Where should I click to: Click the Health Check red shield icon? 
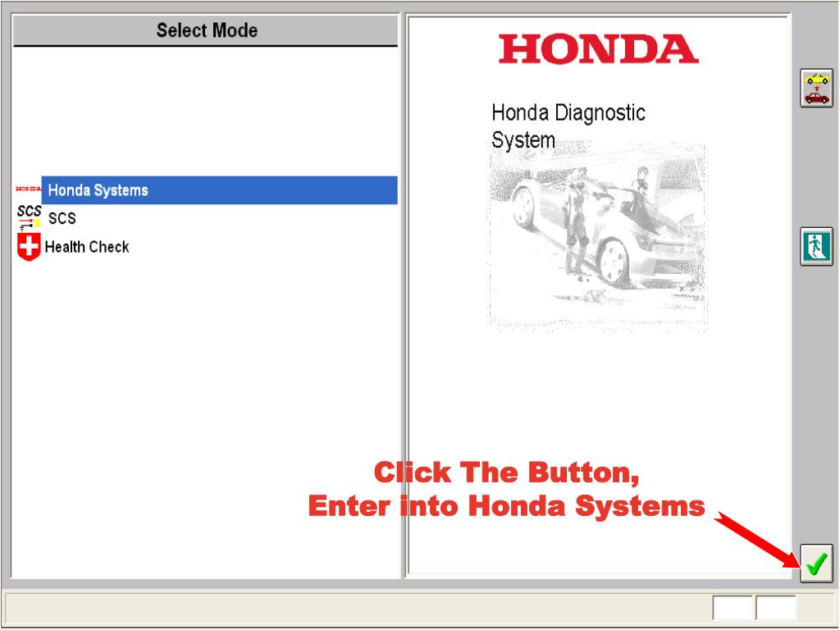29,247
